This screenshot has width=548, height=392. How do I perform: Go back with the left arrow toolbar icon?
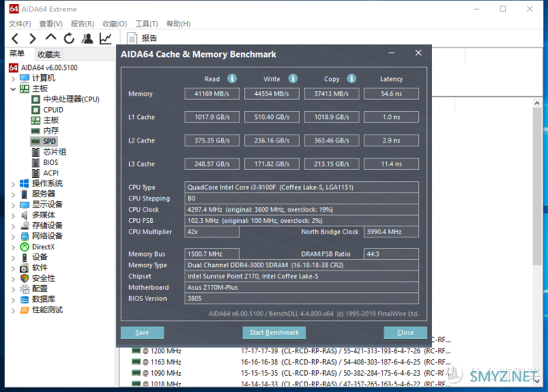pos(15,39)
